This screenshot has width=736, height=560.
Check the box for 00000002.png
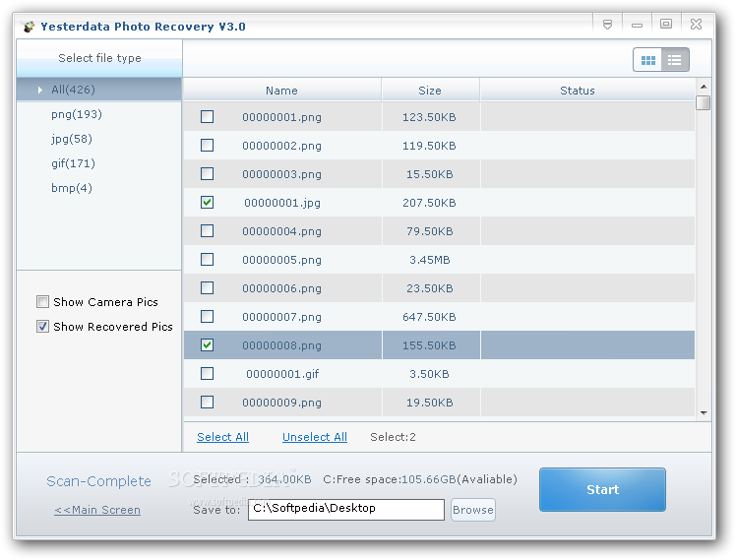click(207, 145)
